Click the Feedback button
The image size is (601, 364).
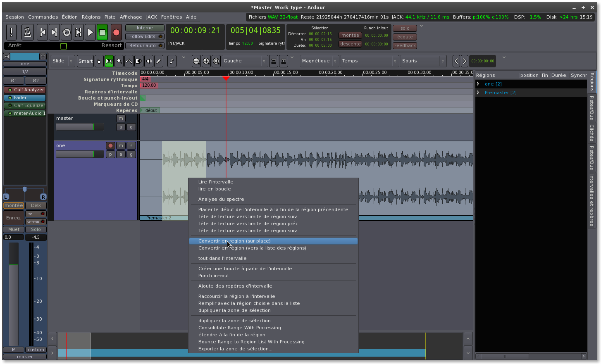[405, 46]
